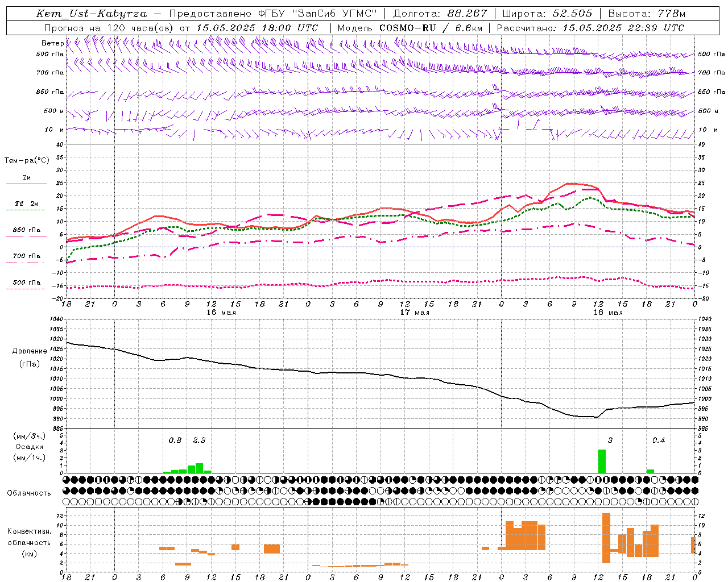Click the elevation text "Высота: 778м"

pyautogui.click(x=647, y=14)
